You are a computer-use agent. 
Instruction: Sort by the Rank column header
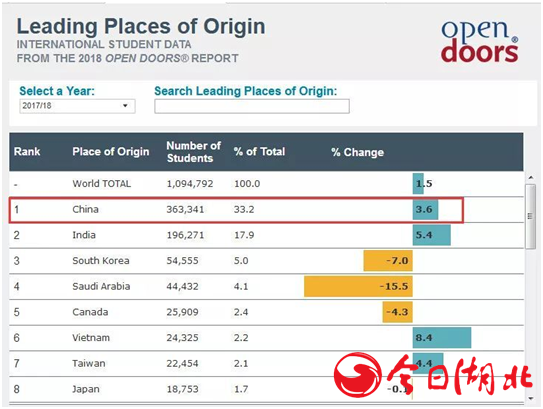click(27, 152)
